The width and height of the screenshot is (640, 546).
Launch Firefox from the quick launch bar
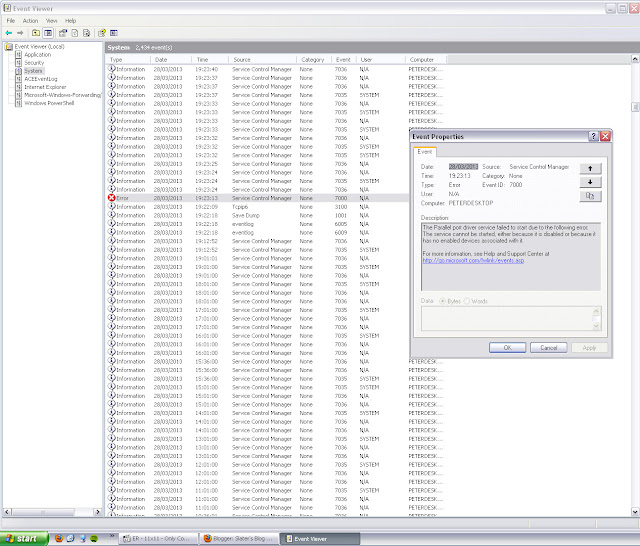(59, 539)
